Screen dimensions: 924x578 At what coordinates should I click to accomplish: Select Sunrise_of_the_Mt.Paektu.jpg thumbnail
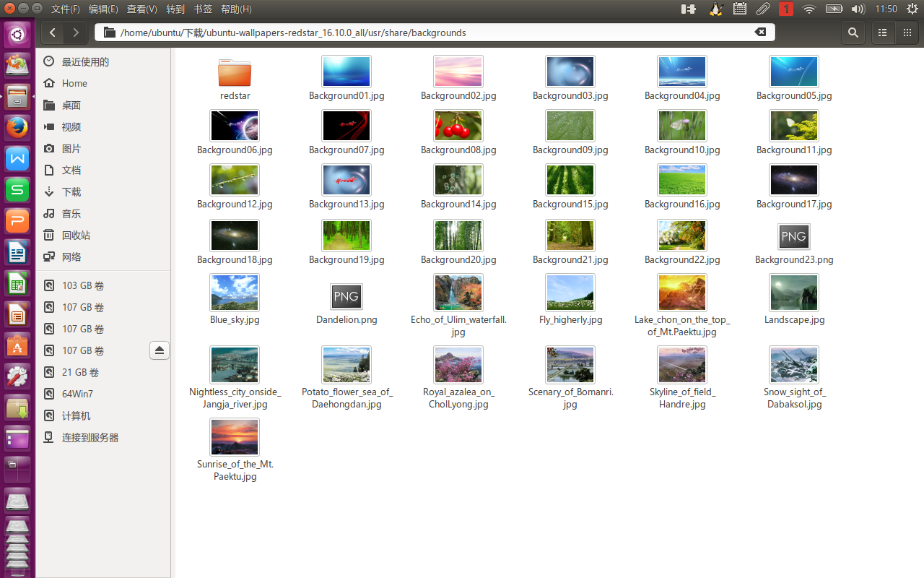[235, 437]
